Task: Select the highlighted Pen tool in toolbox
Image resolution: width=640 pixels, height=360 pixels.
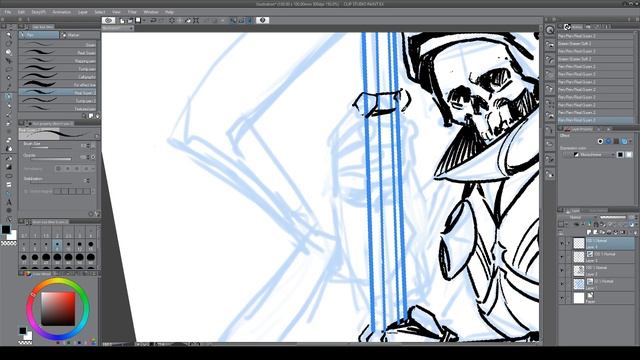Action: (9, 97)
